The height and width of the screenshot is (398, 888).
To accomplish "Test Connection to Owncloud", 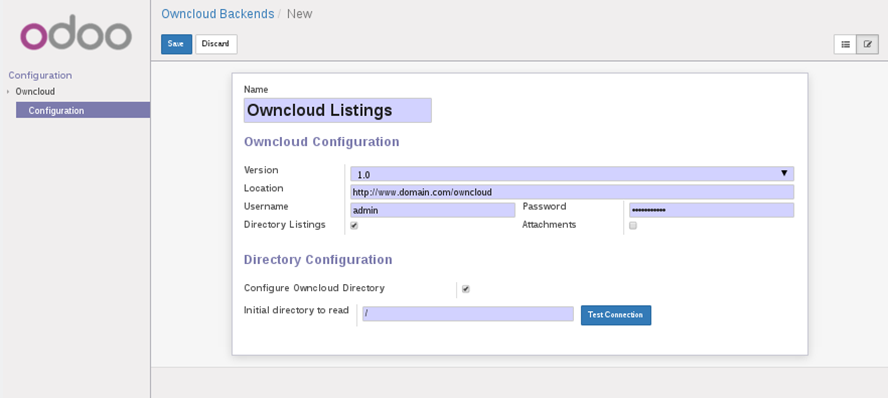I will [x=616, y=315].
